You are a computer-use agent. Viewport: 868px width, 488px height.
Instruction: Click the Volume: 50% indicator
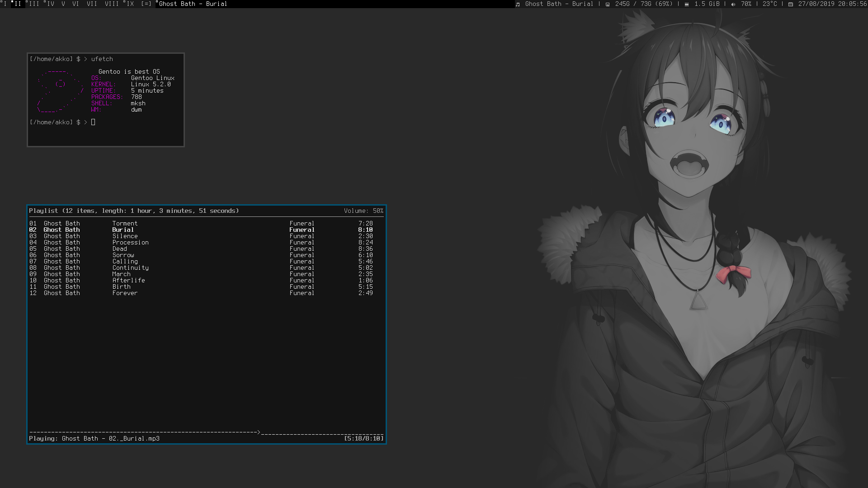[363, 211]
